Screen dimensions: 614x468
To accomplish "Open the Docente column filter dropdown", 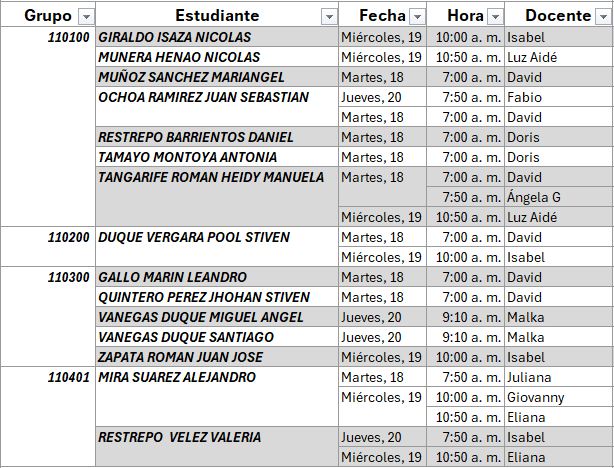I will (602, 16).
